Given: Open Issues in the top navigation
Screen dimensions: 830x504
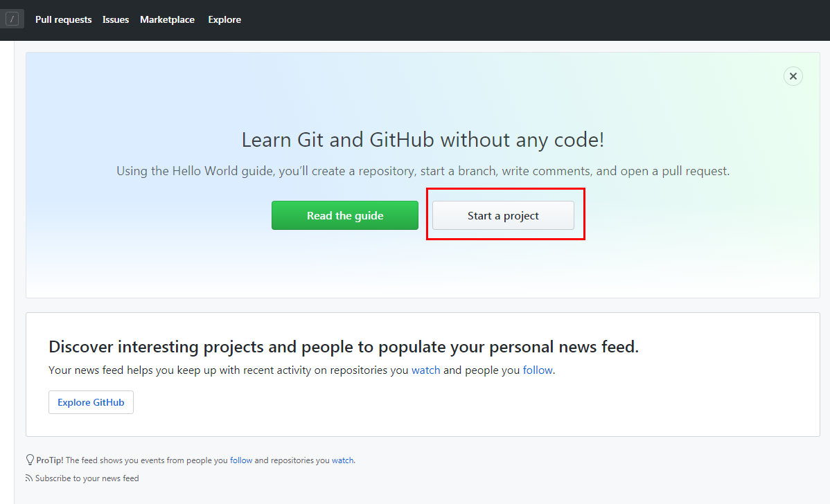Looking at the screenshot, I should 116,19.
